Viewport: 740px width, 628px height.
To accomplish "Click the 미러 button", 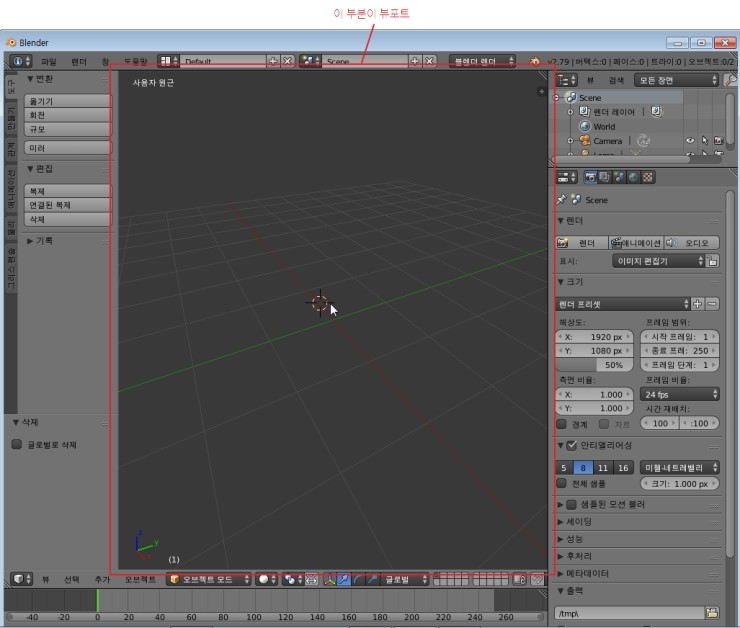I will [68, 148].
